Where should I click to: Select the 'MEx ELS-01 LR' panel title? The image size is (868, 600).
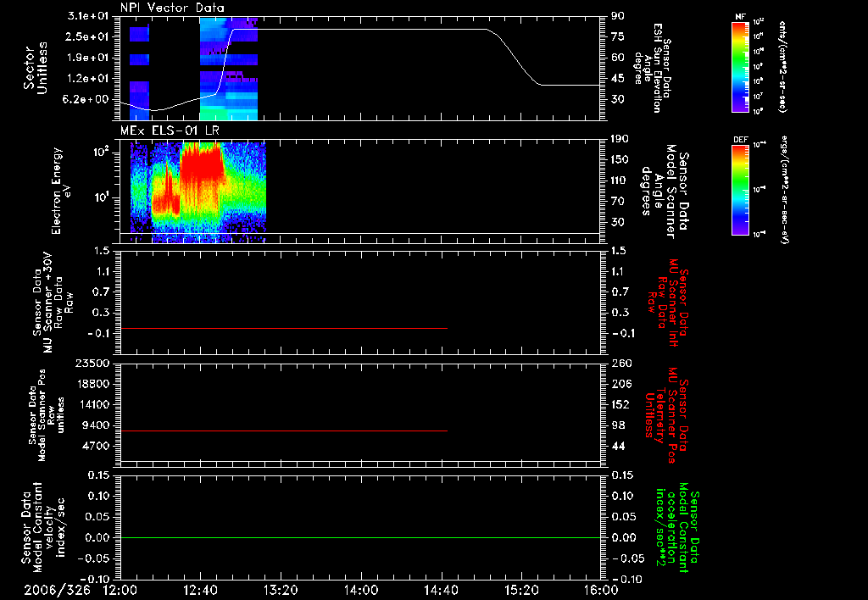point(170,131)
